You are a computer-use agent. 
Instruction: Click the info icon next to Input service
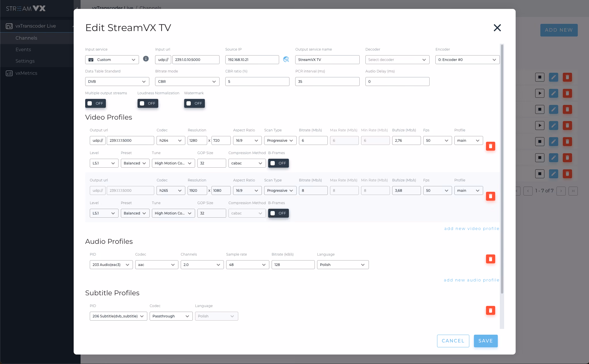(x=146, y=59)
